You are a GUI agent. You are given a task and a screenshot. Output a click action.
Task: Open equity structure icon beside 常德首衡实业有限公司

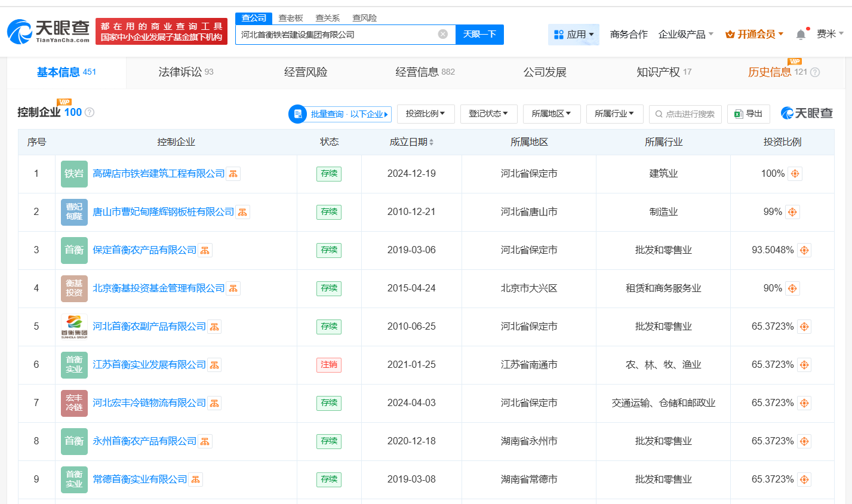tap(195, 480)
